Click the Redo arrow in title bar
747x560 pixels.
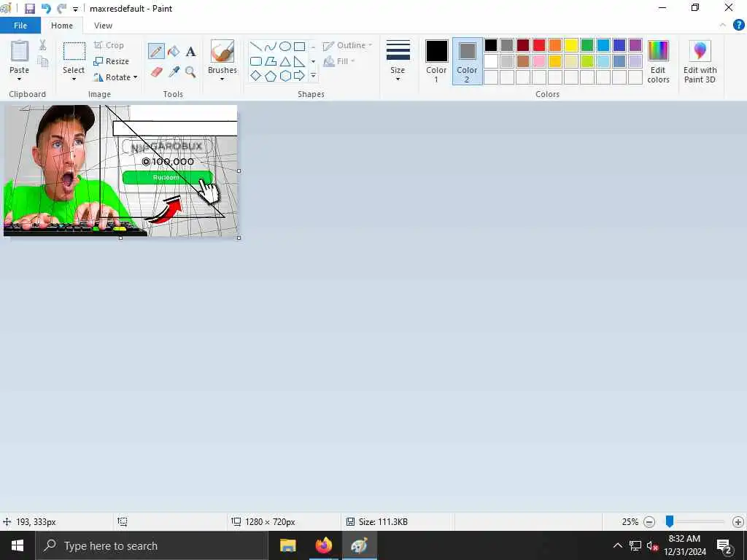tap(61, 9)
